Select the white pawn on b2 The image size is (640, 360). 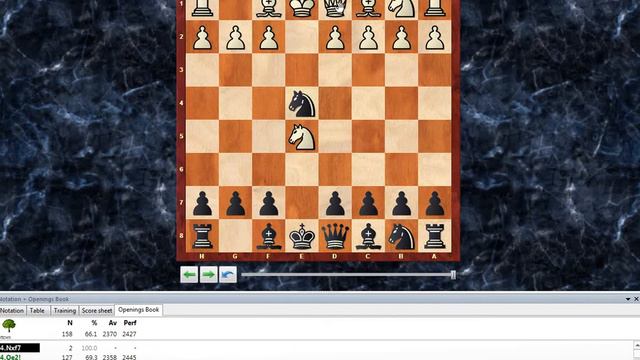[402, 37]
